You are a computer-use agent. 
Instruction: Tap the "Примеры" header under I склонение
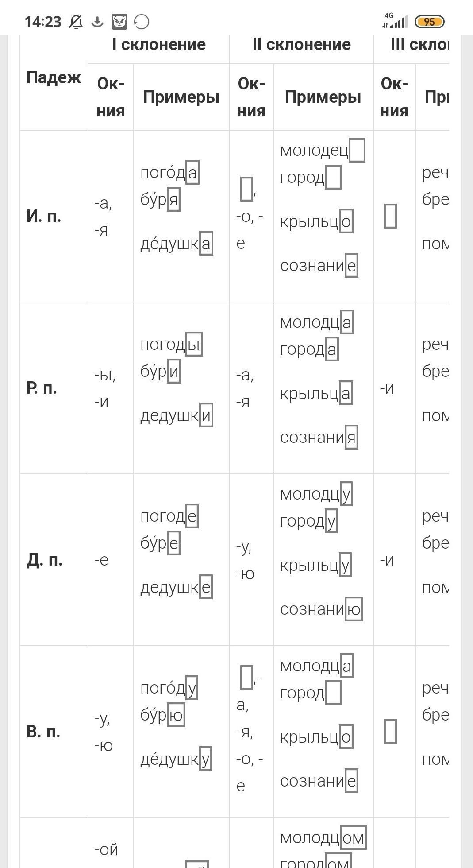point(181,97)
